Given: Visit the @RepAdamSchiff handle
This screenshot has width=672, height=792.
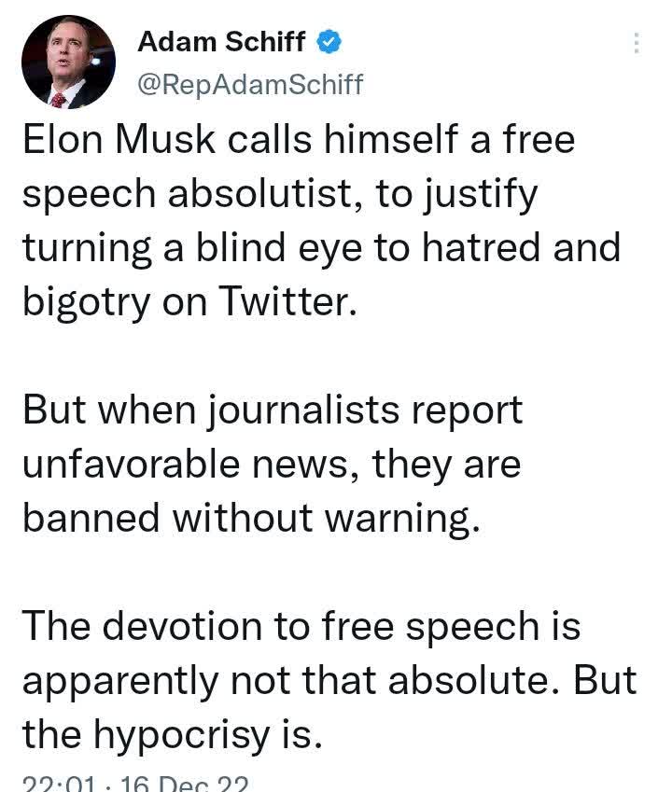Looking at the screenshot, I should [x=250, y=84].
